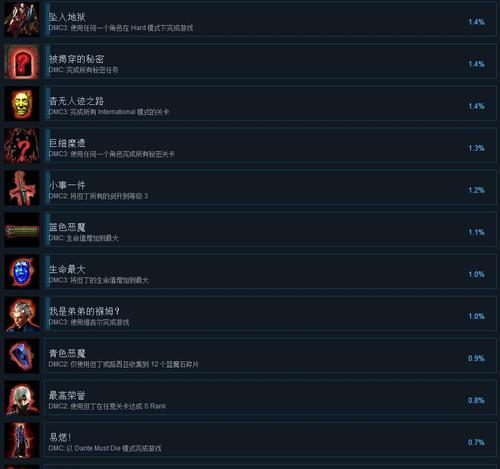This screenshot has height=469, width=500.
Task: Click the 坠入地狱 achievement title
Action: pyautogui.click(x=67, y=17)
